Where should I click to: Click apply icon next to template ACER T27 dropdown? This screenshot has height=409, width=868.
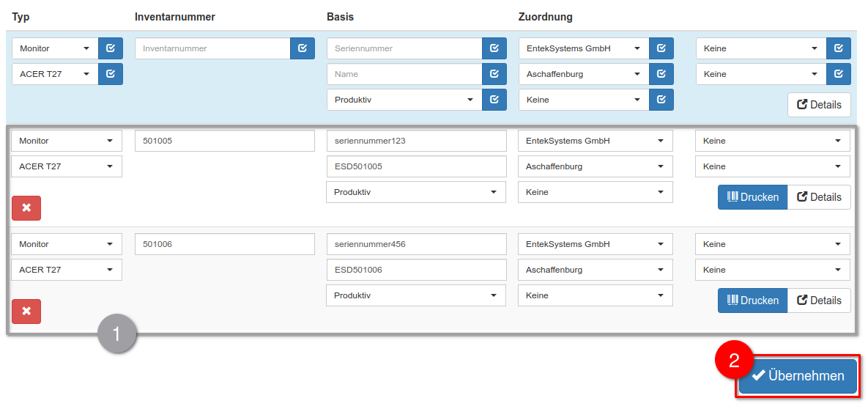(111, 74)
